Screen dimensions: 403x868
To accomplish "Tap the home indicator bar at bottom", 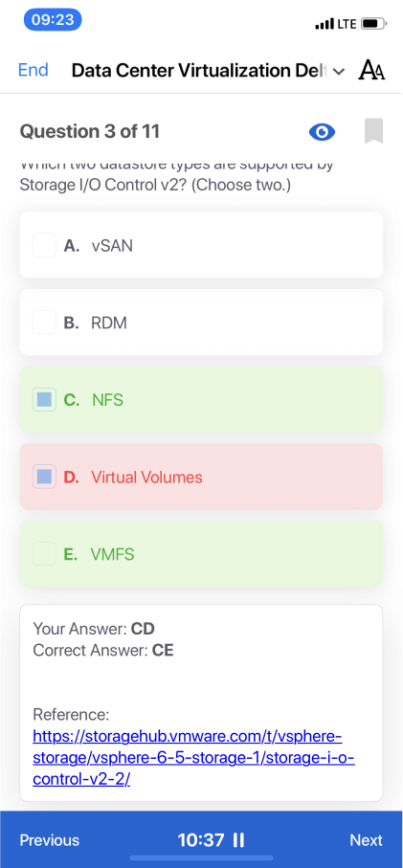I will tap(201, 858).
